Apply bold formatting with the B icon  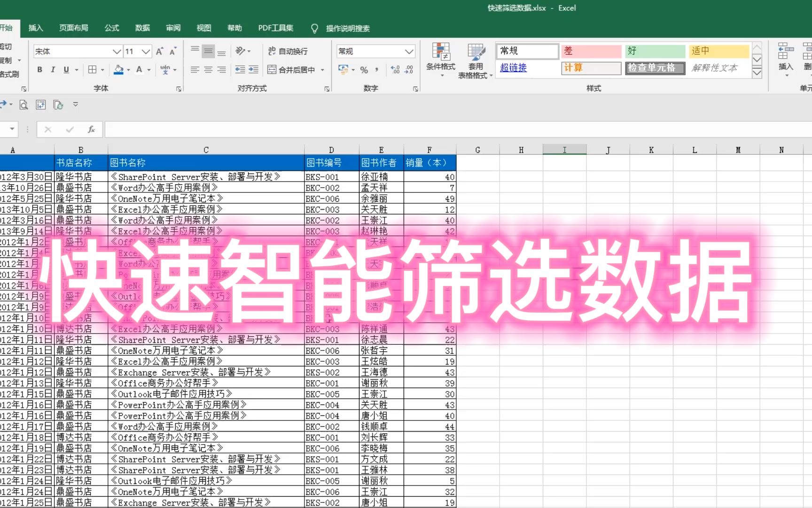[x=39, y=70]
